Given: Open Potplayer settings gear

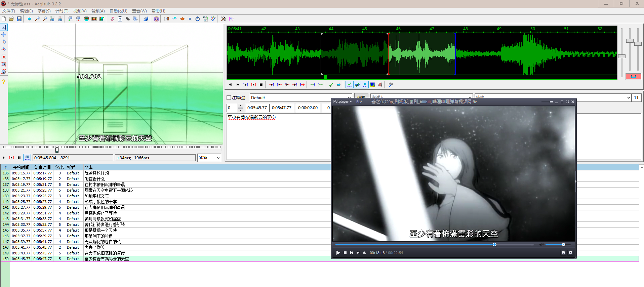Looking at the screenshot, I should coord(570,253).
